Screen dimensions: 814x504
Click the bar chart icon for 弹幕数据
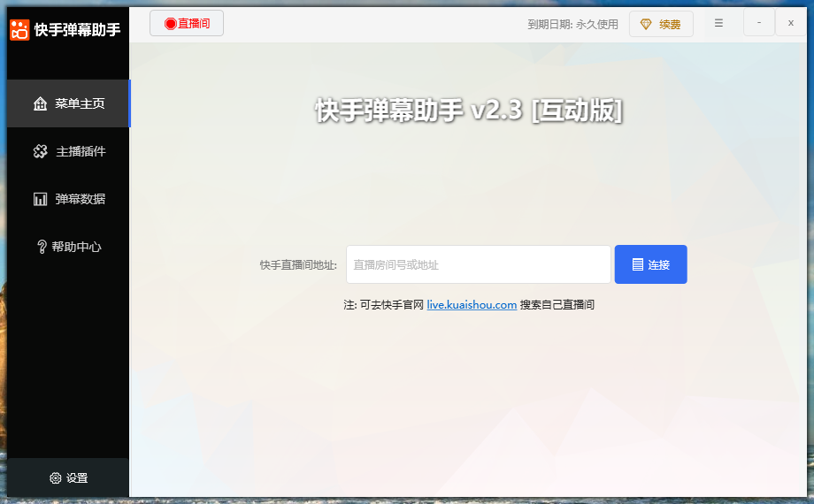pyautogui.click(x=40, y=199)
